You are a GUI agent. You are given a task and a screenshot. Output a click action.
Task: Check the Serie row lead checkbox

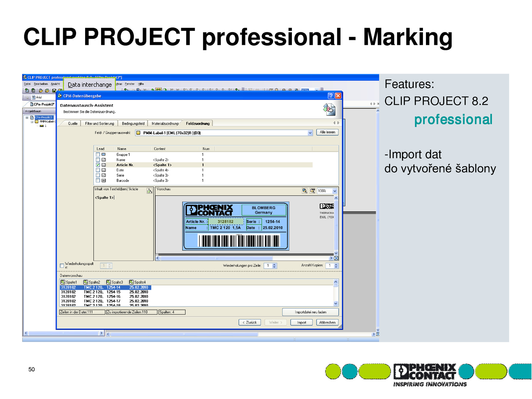98,175
